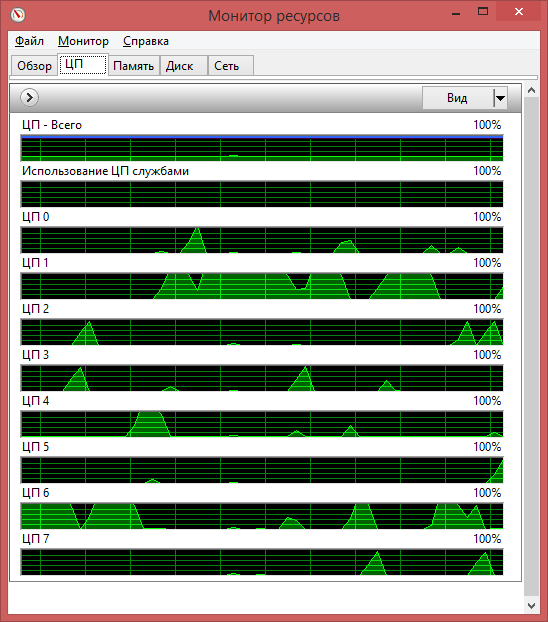Viewport: 548px width, 622px height.
Task: Click the ЦП 2 usage graph
Action: (262, 332)
